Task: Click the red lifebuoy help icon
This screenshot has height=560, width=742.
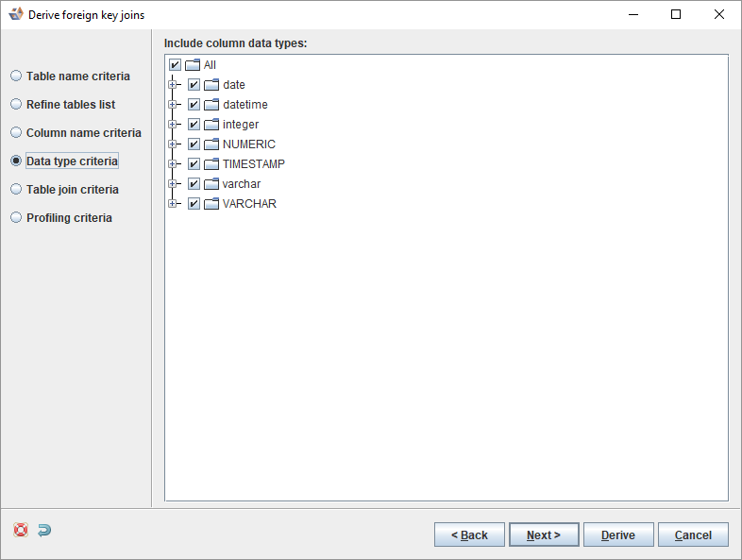Action: [21, 530]
